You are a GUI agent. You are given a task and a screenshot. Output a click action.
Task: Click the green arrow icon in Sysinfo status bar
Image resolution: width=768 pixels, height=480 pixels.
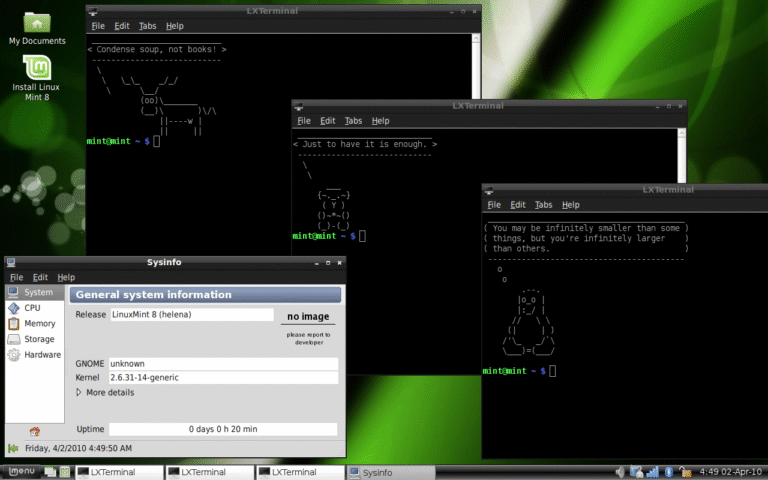click(13, 448)
